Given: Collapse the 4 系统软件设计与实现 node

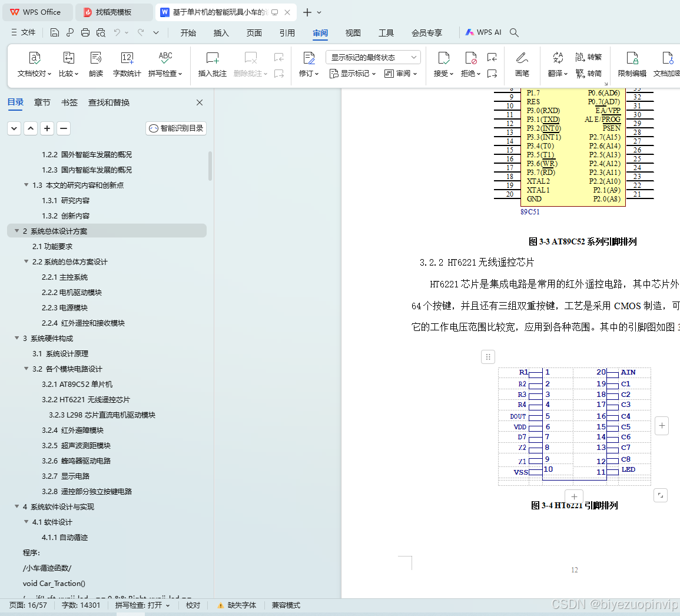Looking at the screenshot, I should pyautogui.click(x=17, y=506).
